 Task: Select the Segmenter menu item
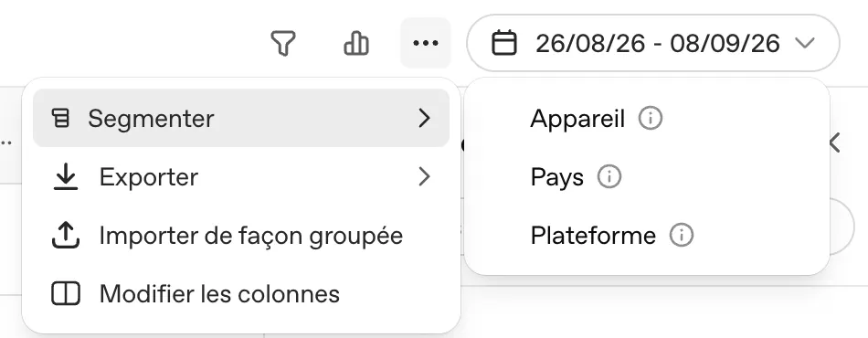point(241,118)
